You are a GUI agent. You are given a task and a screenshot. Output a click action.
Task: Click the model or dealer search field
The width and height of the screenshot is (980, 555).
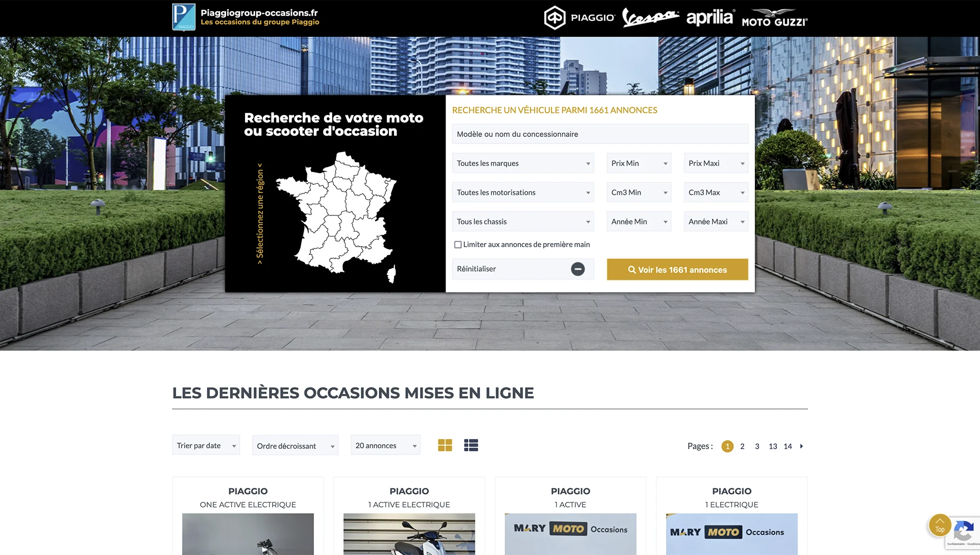coord(600,134)
